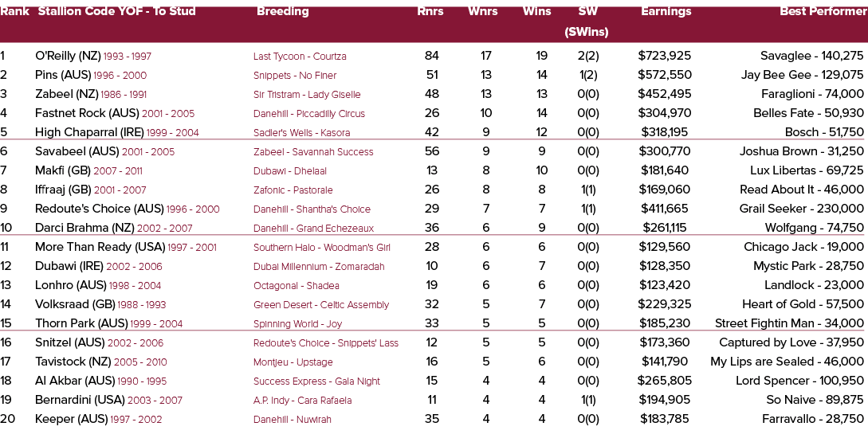Click breeding Green Desert - Celtic Assembly
Viewport: 868px width, 442px height.
point(321,305)
